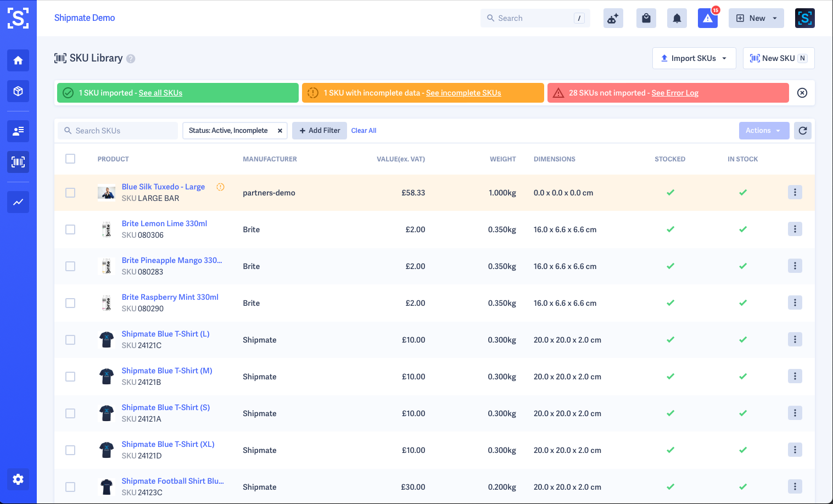Image resolution: width=833 pixels, height=504 pixels.
Task: Select checkbox for Brite Lemon Lime 330ml
Action: tap(70, 229)
